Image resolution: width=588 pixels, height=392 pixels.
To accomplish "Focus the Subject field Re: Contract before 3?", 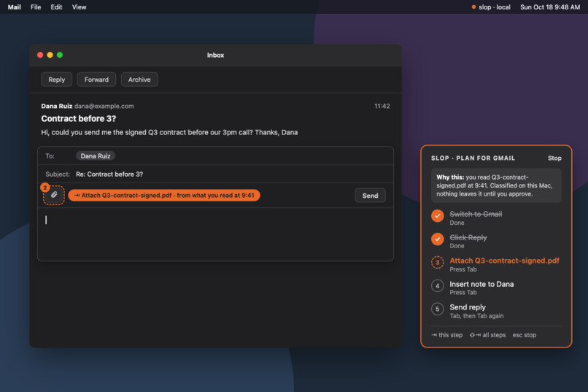I will (216, 174).
